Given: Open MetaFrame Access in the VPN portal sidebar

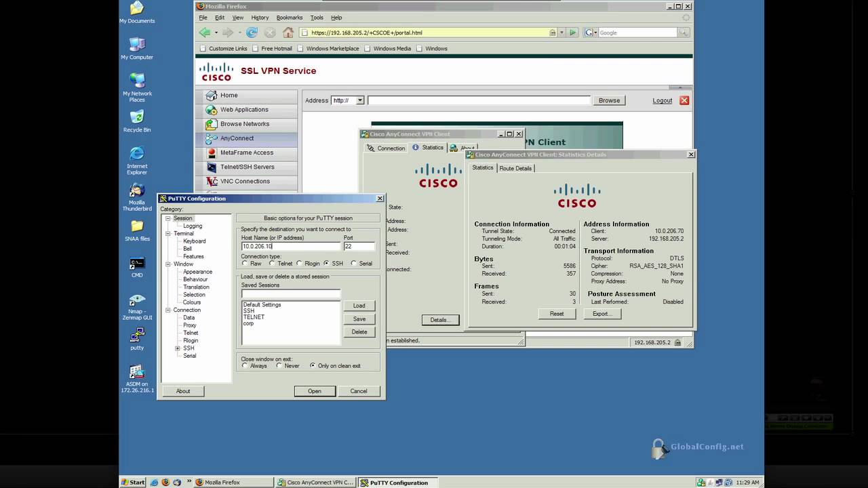Looking at the screenshot, I should (x=247, y=152).
